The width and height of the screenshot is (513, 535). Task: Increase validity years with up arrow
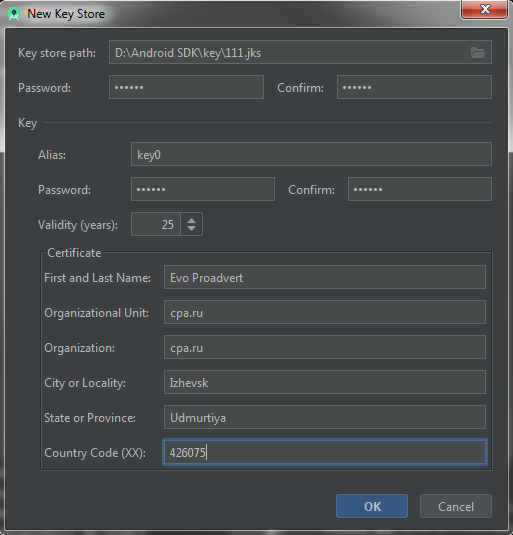[191, 220]
